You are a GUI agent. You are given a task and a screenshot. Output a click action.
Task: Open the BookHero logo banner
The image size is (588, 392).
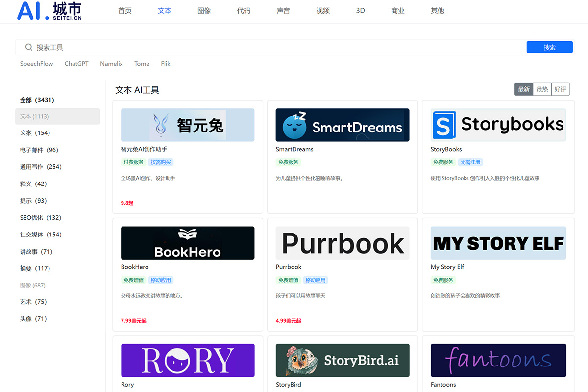pos(188,243)
